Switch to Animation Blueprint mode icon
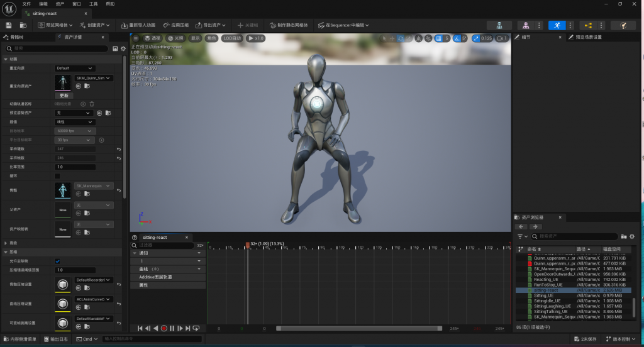Screen dimensions: 644x347 tap(588, 26)
